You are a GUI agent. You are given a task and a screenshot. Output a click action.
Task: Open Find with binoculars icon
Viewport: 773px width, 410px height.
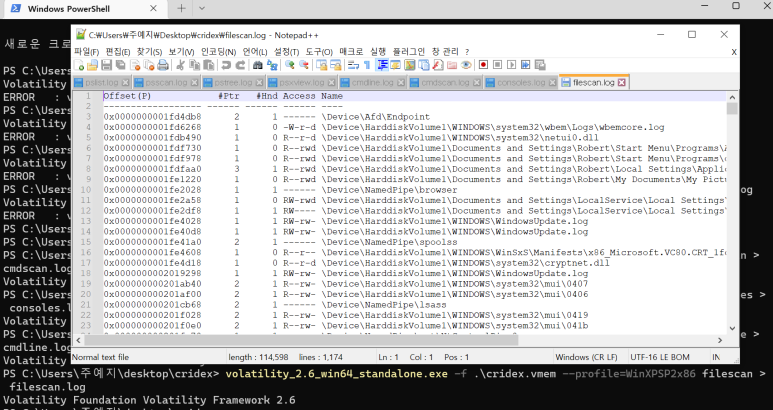click(258, 65)
